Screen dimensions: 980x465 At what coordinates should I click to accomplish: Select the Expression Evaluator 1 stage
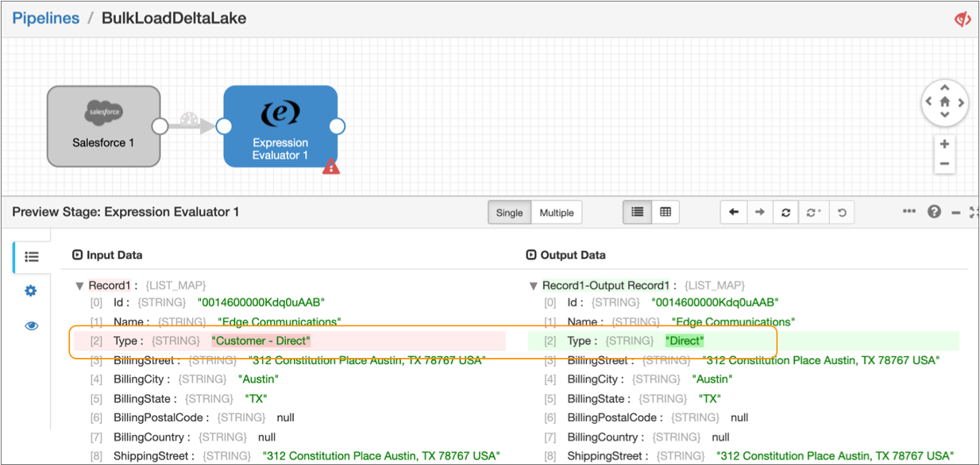point(280,126)
